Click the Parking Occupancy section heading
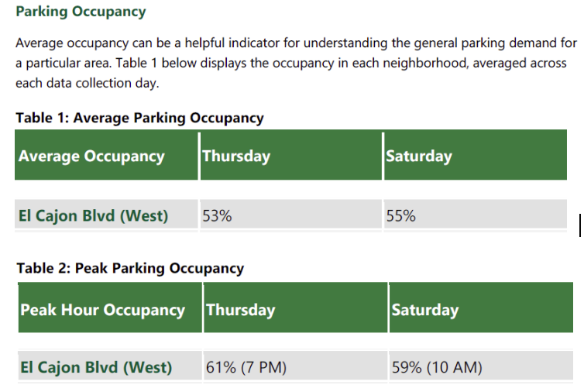The height and width of the screenshot is (392, 584). point(80,12)
